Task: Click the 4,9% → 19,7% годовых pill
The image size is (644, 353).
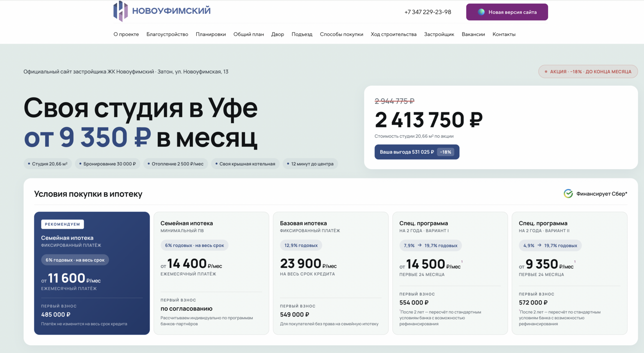Action: (x=550, y=245)
